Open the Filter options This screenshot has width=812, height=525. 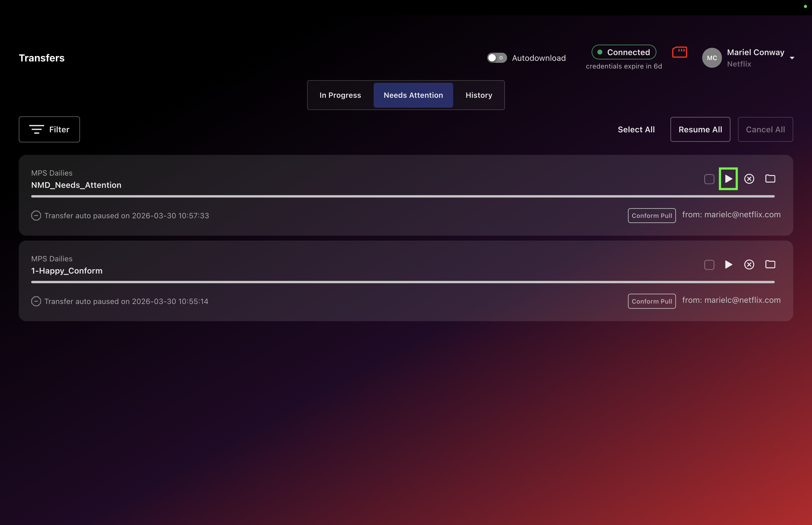point(49,130)
